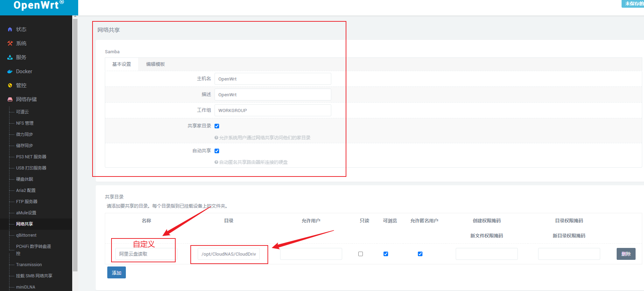Click the wrench icon beside 系统
Image resolution: width=644 pixels, height=291 pixels.
pyautogui.click(x=10, y=43)
